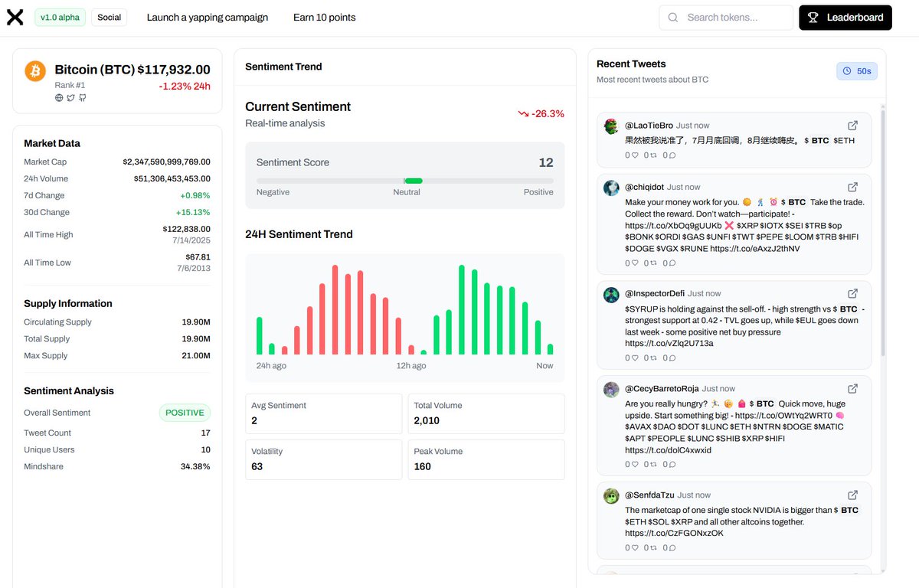The height and width of the screenshot is (588, 919).
Task: Click the 50s refresh timer badge
Action: (857, 71)
